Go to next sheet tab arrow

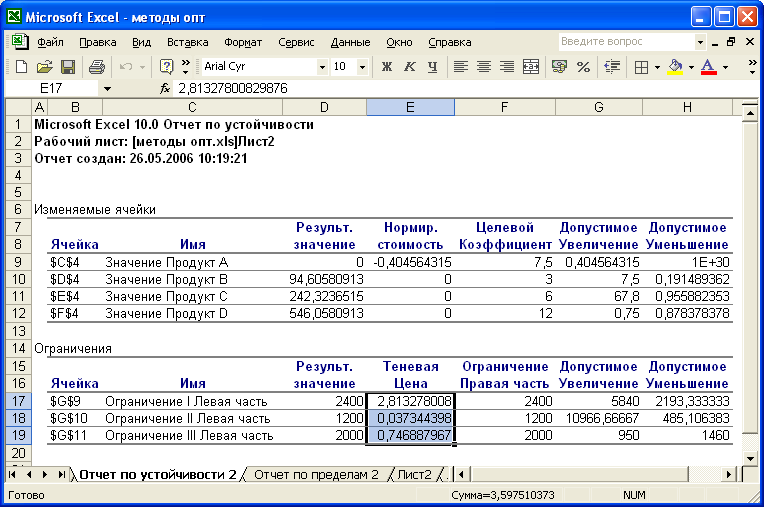pyautogui.click(x=45, y=474)
